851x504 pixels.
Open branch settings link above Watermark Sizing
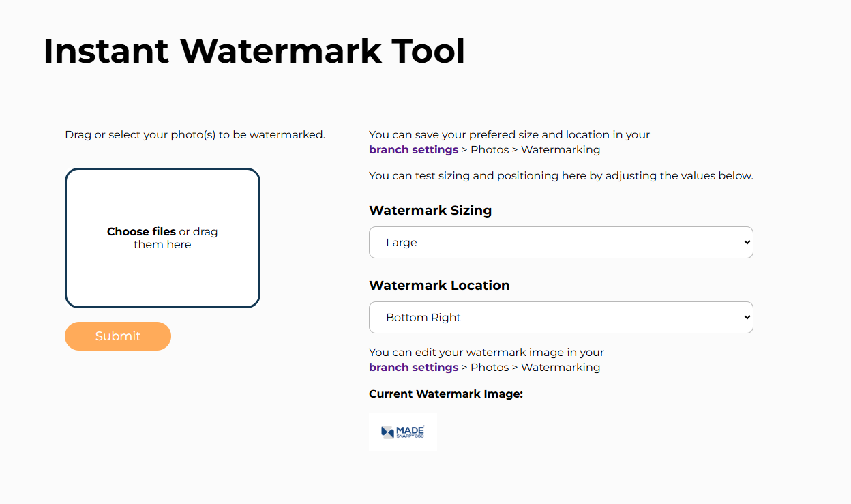click(x=413, y=150)
